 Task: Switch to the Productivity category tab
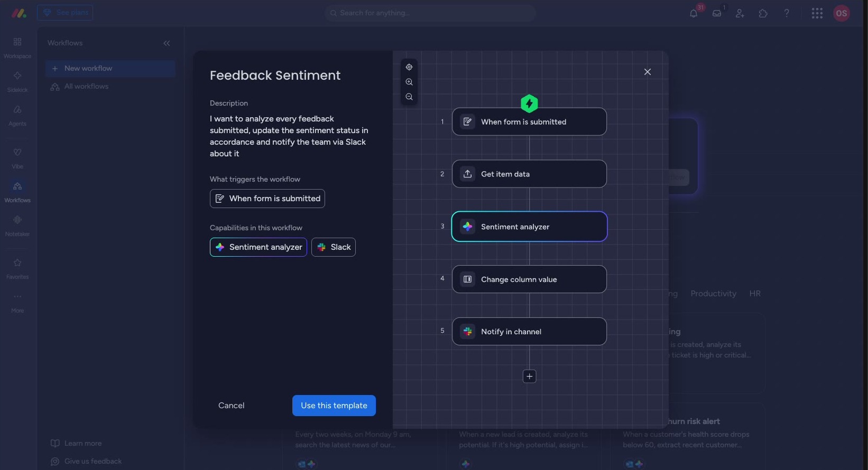point(713,294)
